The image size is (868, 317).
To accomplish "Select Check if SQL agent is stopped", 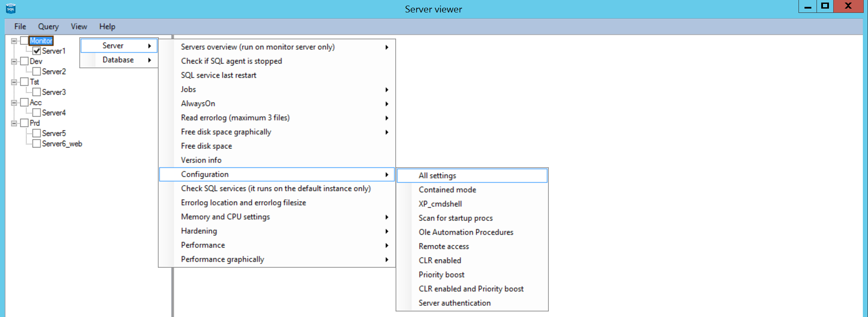I will point(231,61).
